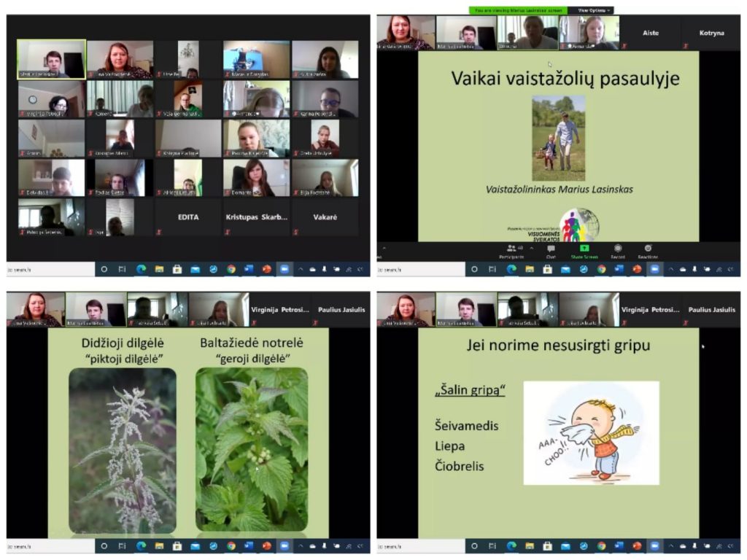Click 'Vaistažolininkas Marius Lasinskas' text on slide

coord(560,190)
